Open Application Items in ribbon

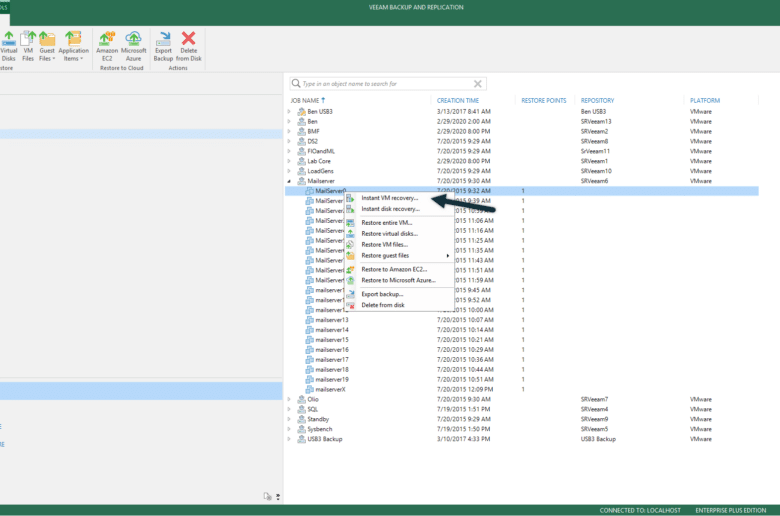point(73,46)
